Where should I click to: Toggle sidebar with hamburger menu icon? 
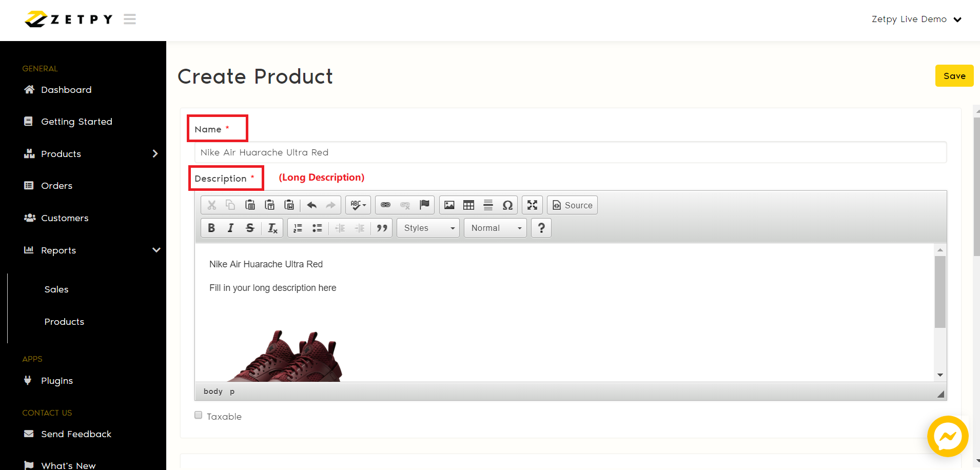[130, 19]
